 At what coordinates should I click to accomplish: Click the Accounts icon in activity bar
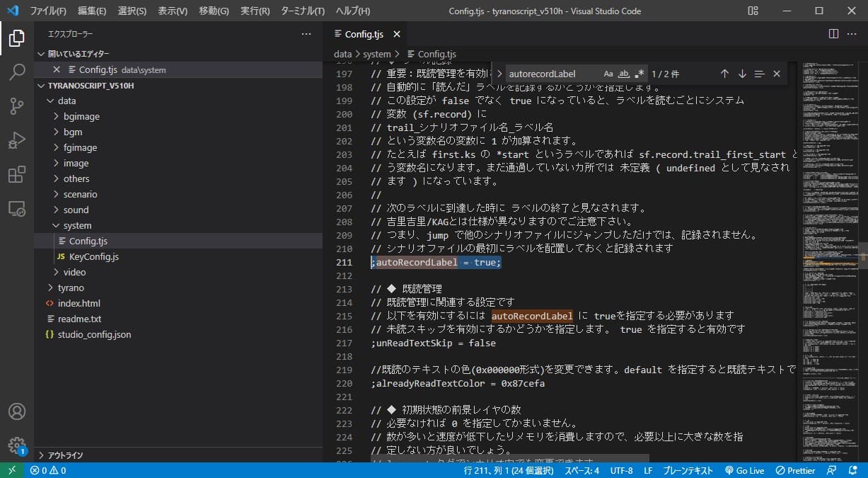coord(17,411)
